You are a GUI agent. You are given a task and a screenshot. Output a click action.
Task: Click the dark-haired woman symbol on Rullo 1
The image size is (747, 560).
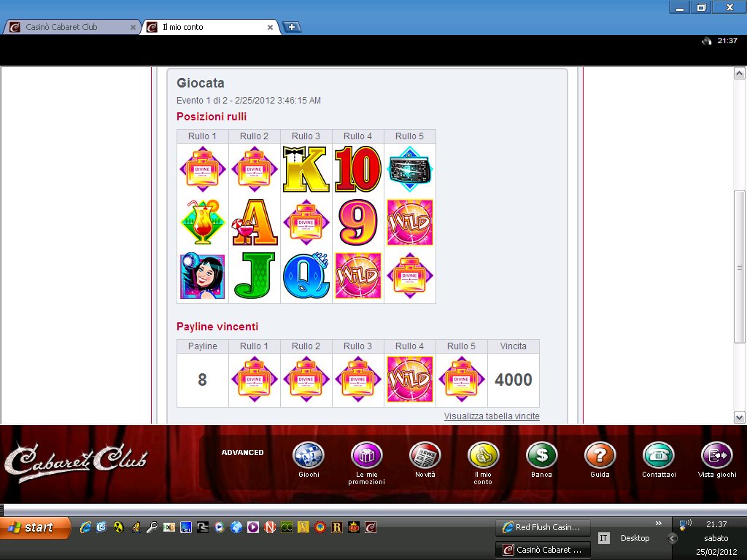tap(203, 276)
